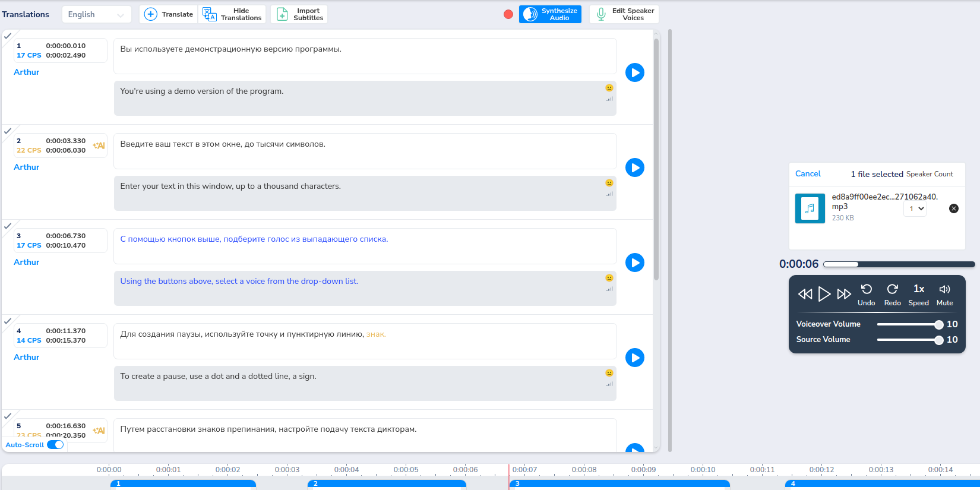
Task: Open Import Subtitles
Action: click(x=299, y=14)
